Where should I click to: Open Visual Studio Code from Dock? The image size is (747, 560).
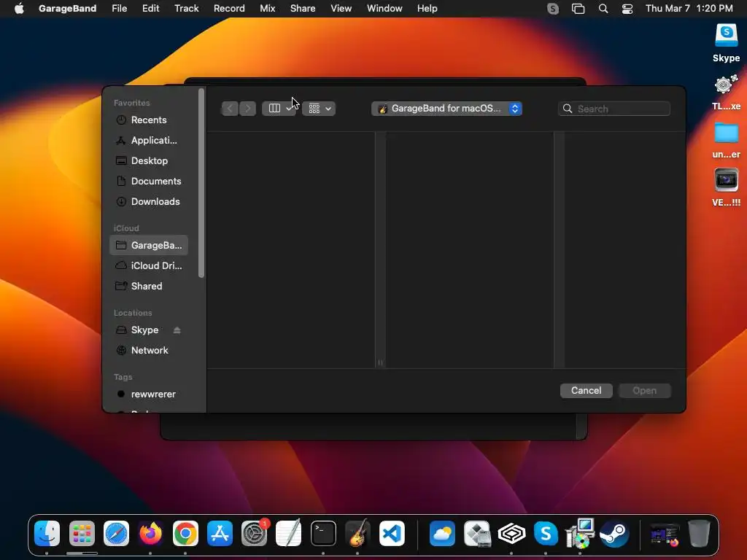[x=392, y=533]
